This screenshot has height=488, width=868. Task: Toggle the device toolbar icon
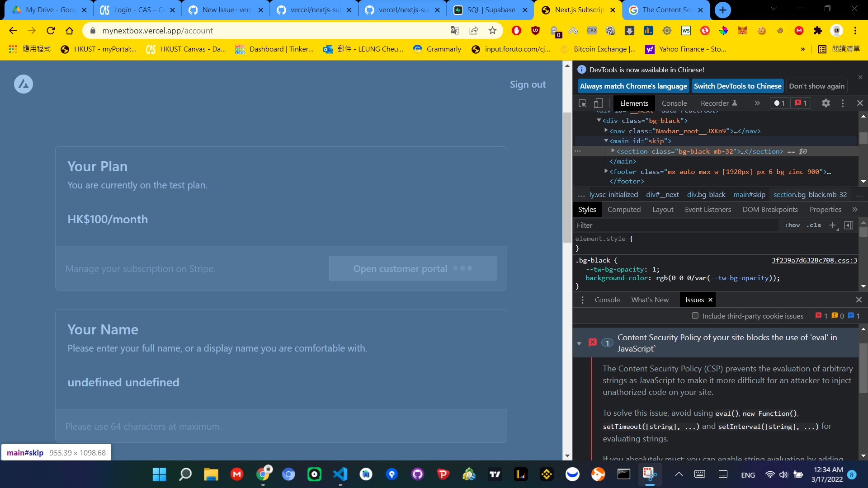[x=599, y=103]
